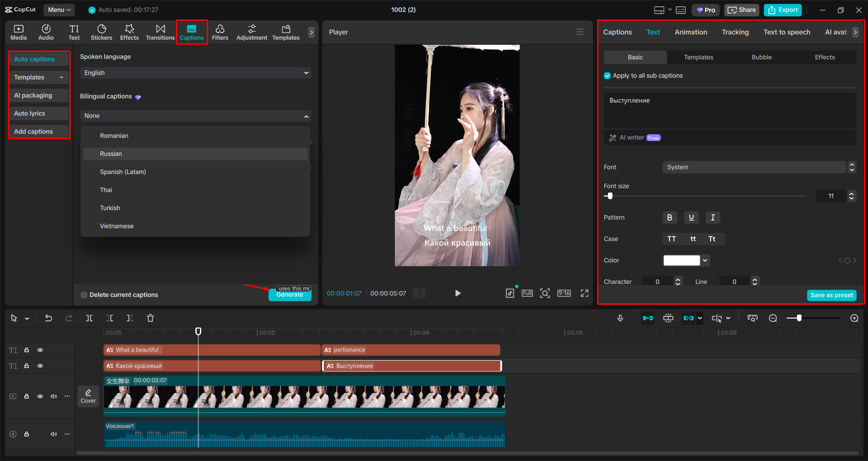Open the Spoken language dropdown

pos(195,73)
